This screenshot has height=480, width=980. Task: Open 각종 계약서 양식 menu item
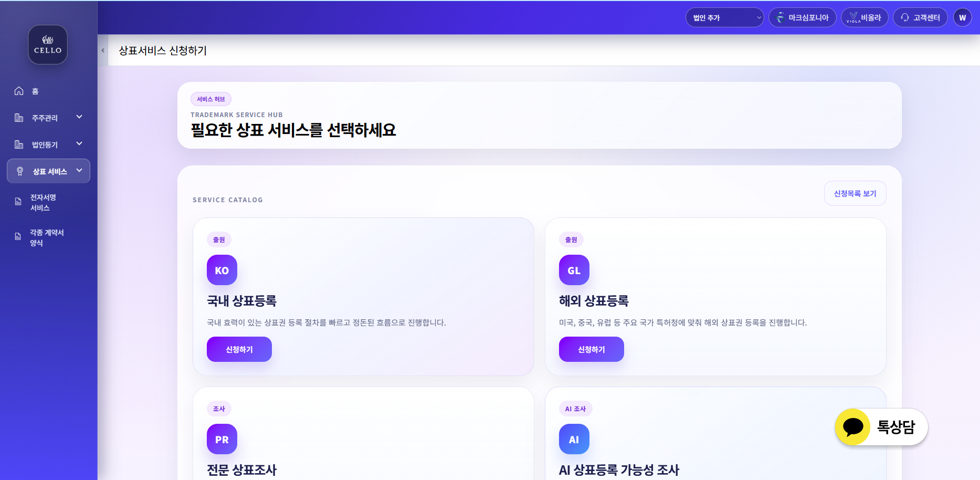point(47,238)
